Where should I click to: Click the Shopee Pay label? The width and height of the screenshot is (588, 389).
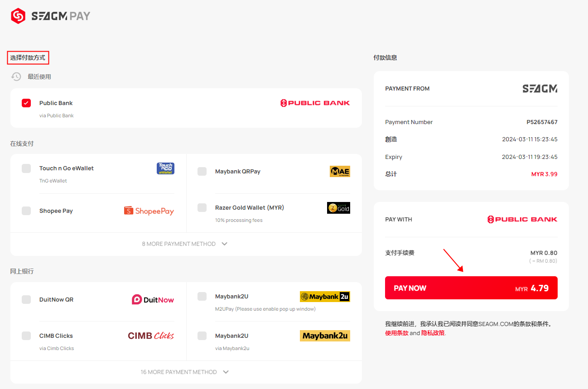[x=56, y=211]
